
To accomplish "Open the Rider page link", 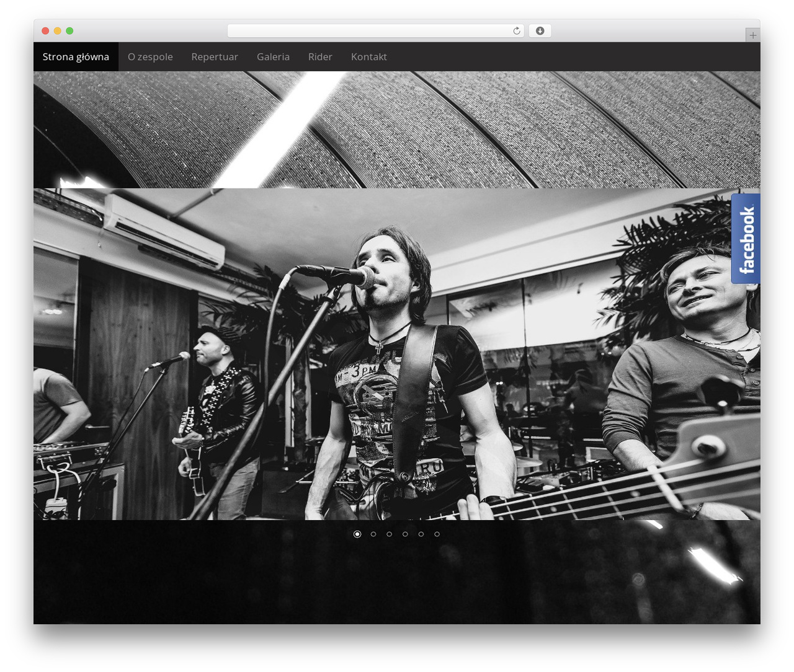I will point(320,56).
